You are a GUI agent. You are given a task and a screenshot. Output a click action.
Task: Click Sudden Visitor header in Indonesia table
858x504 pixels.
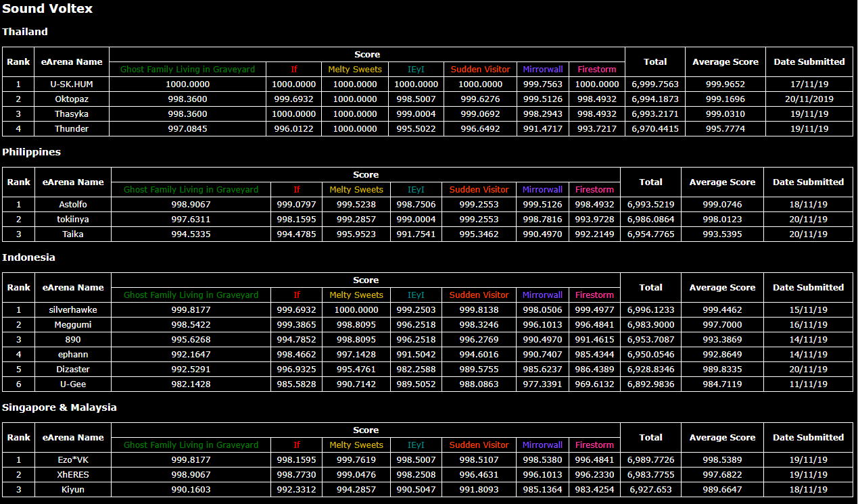(479, 295)
